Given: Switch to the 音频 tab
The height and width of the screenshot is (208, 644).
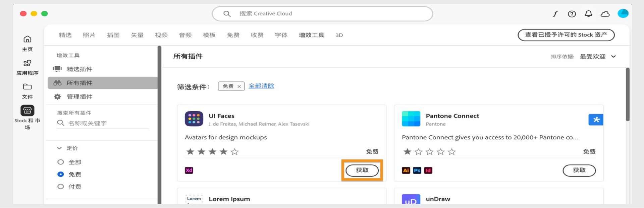Looking at the screenshot, I should tap(185, 35).
